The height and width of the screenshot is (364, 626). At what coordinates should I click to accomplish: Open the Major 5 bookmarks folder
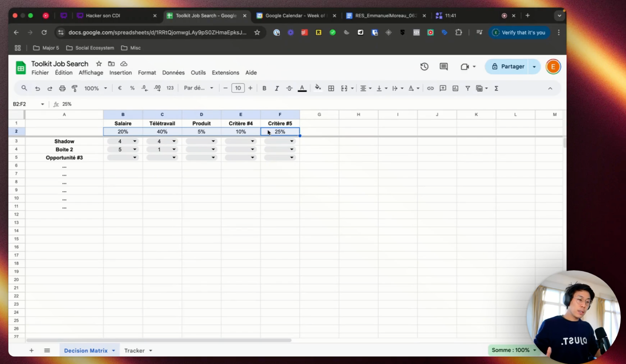coord(46,48)
